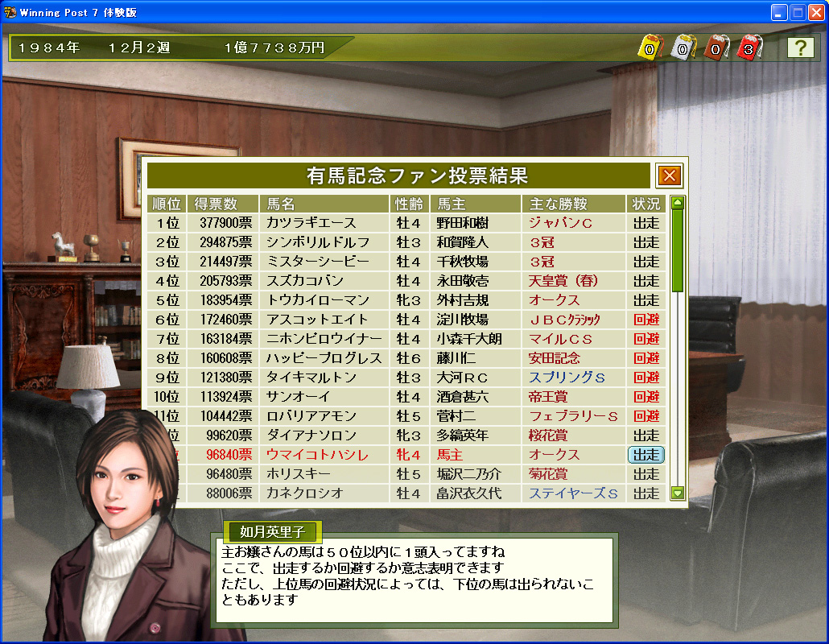
Task: Click the 得票数 column header
Action: (x=223, y=204)
